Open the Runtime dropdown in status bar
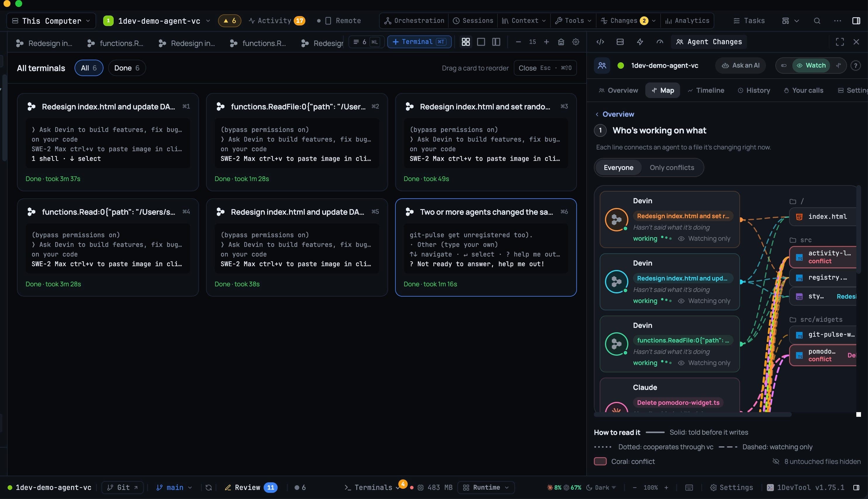Image resolution: width=868 pixels, height=499 pixels. click(486, 487)
